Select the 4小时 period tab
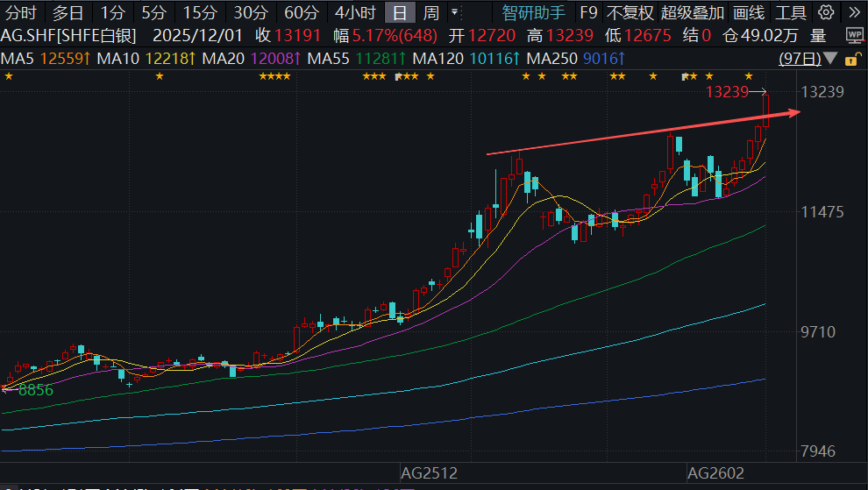The image size is (868, 490). coord(355,12)
